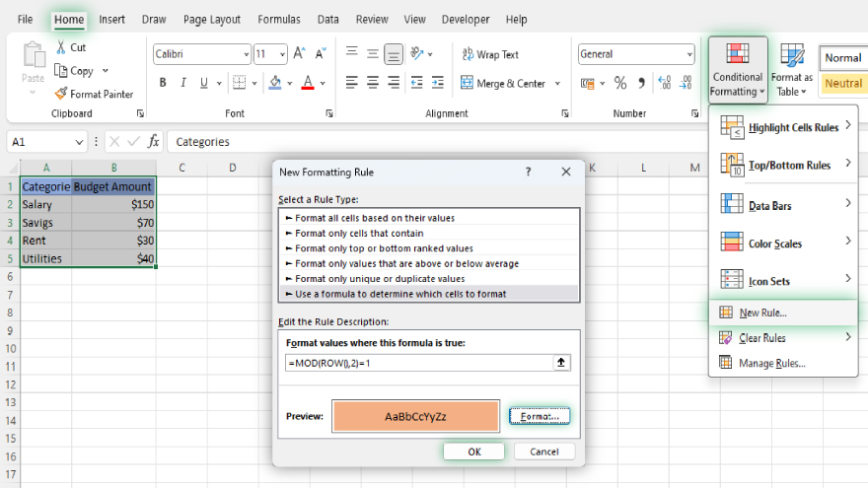Click the formula input field
This screenshot has height=488, width=868.
pos(418,363)
